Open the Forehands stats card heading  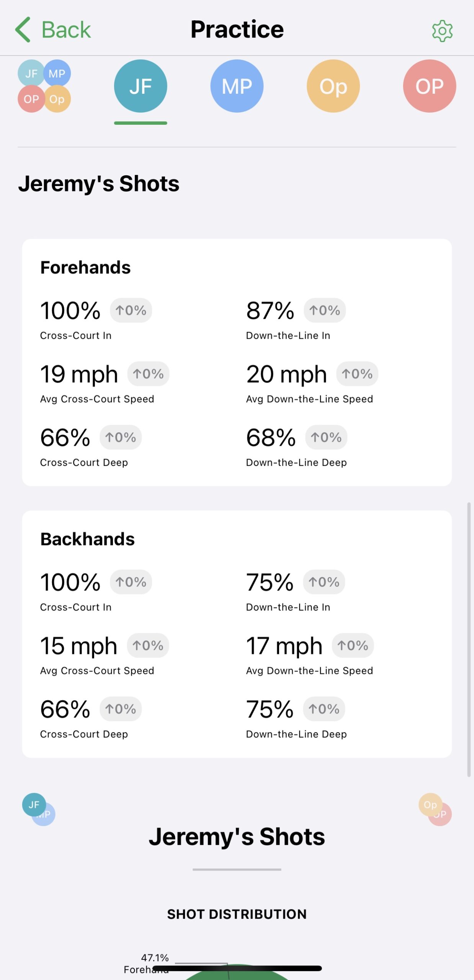(x=85, y=267)
